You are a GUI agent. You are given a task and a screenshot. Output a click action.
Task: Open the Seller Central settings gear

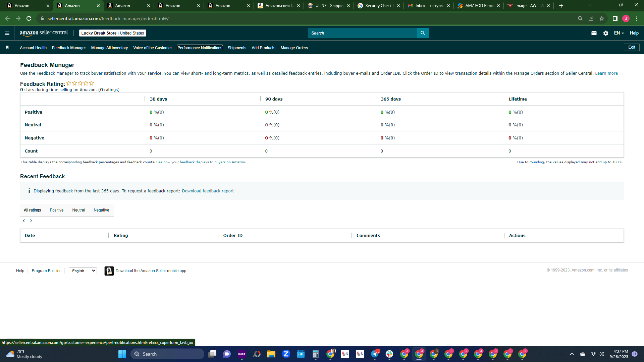click(x=606, y=33)
